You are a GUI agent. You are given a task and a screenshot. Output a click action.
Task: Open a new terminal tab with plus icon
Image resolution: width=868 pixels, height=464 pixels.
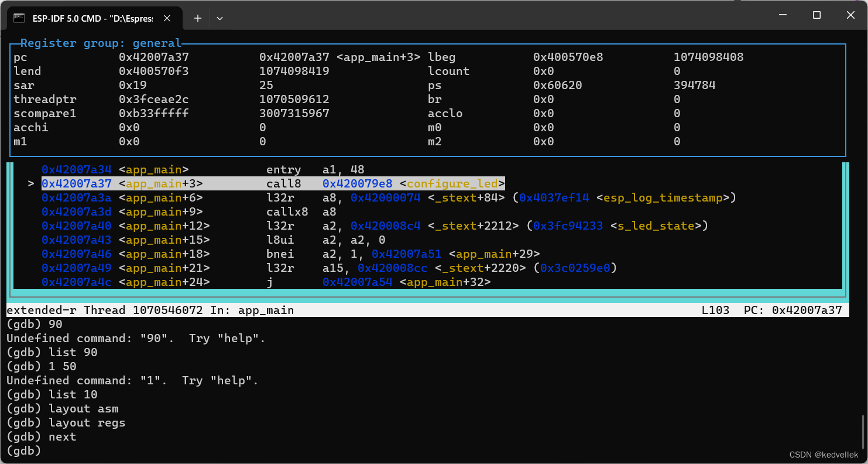coord(197,18)
